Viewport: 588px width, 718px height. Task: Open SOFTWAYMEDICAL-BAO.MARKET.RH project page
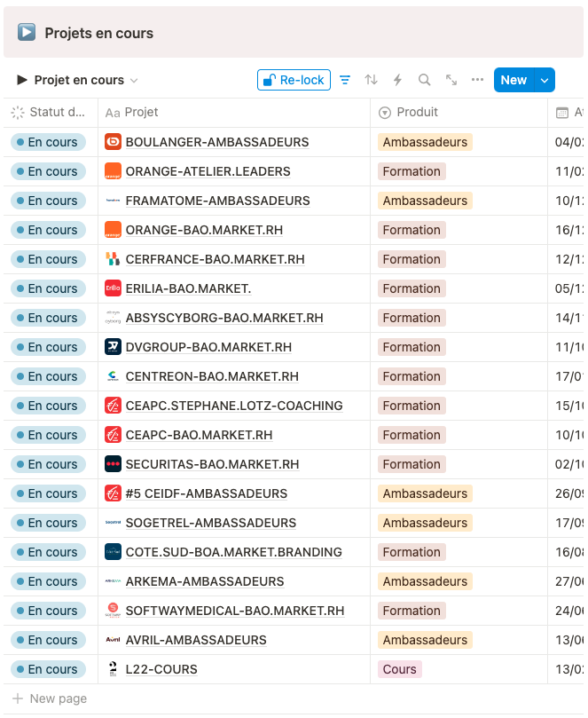click(235, 611)
